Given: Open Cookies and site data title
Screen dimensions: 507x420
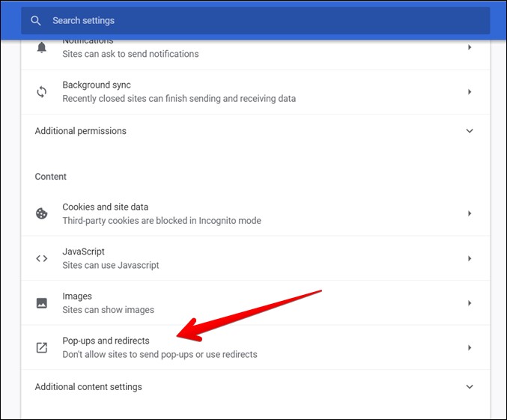Looking at the screenshot, I should (105, 207).
